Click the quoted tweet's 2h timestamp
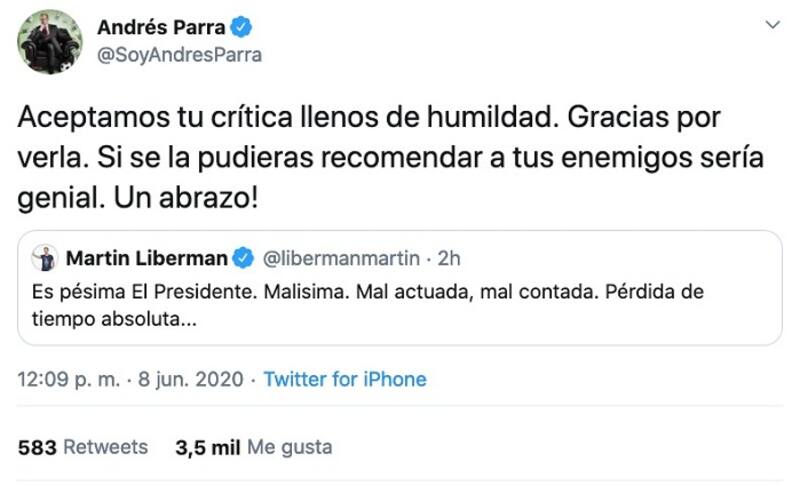 click(x=450, y=259)
